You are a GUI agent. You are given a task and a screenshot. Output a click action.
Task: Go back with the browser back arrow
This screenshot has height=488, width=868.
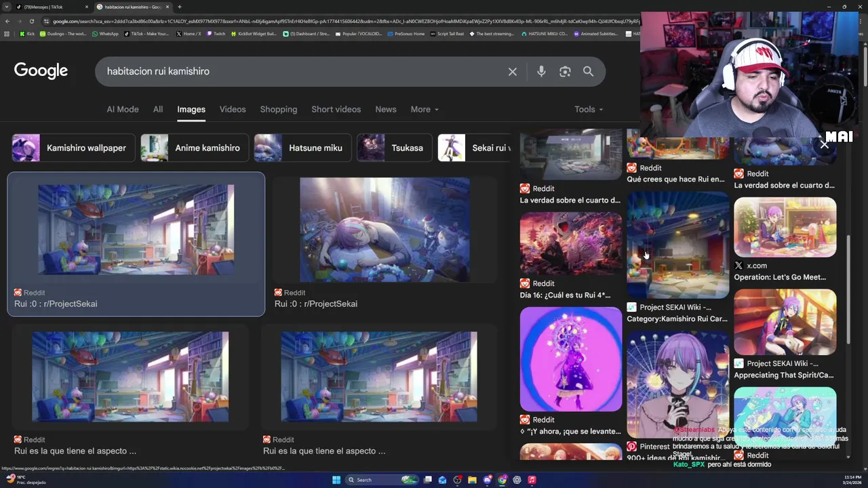point(7,21)
